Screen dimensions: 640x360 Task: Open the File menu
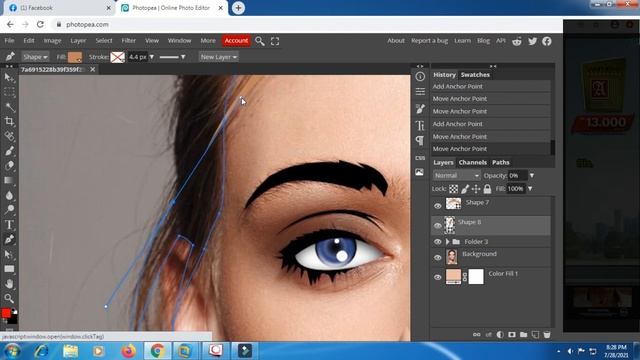tap(9, 41)
